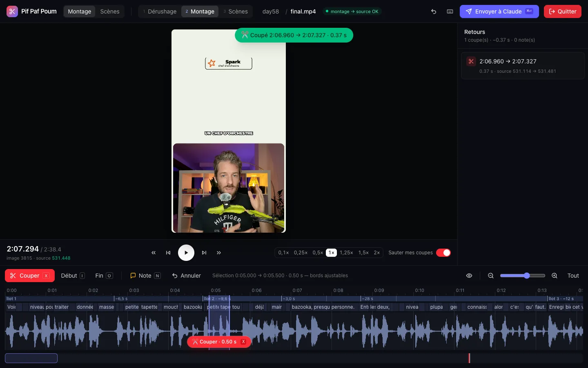
Task: Zoom out the timeline with the minus magnifier
Action: coord(491,276)
